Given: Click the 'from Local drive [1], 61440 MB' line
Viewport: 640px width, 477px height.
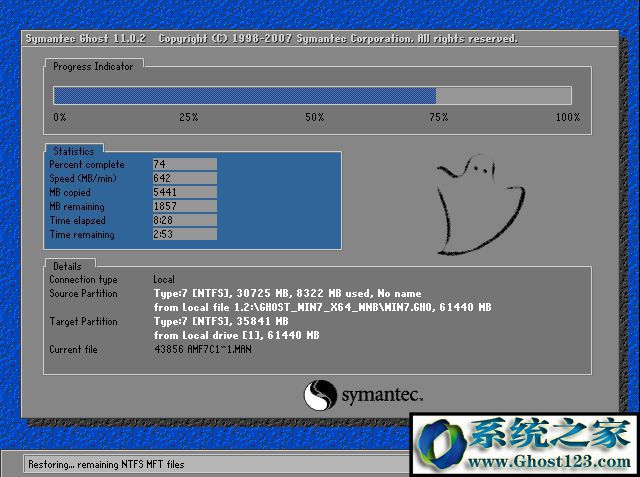Looking at the screenshot, I should pos(237,335).
